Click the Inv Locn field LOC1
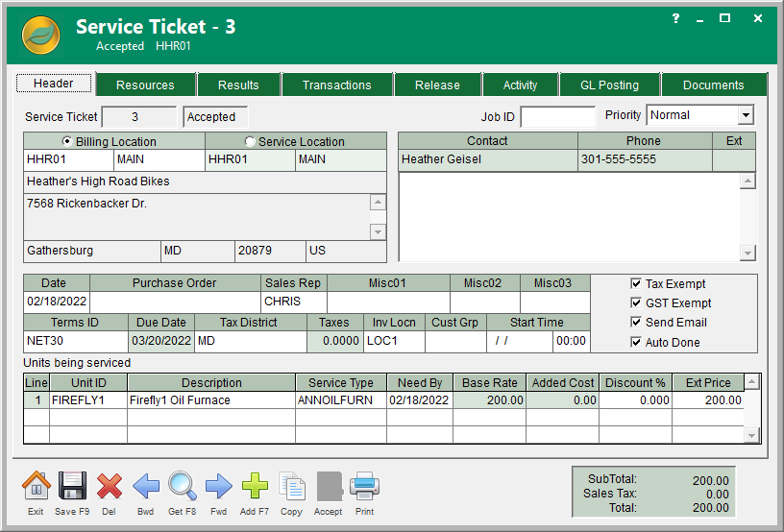 tap(394, 341)
